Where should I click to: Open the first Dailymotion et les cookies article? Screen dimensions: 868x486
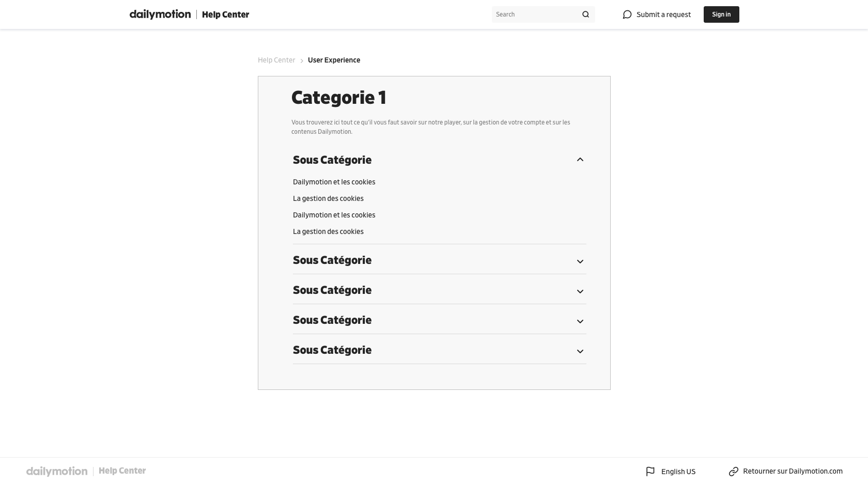coord(334,182)
